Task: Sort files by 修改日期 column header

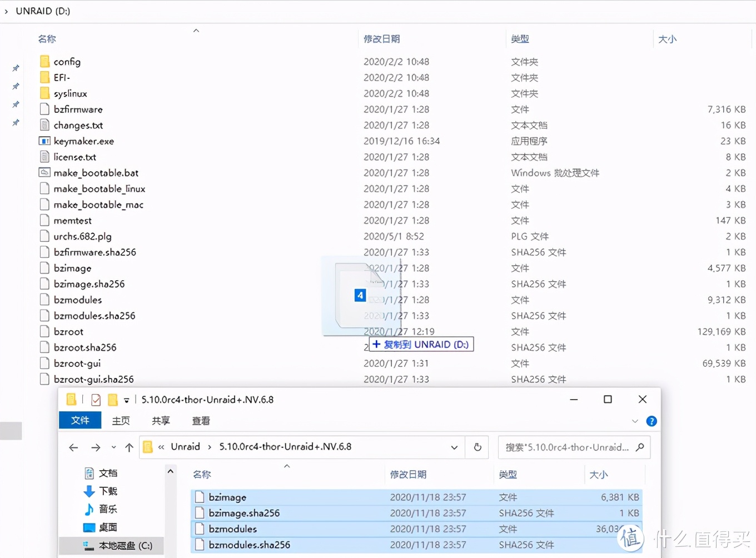Action: pyautogui.click(x=382, y=38)
